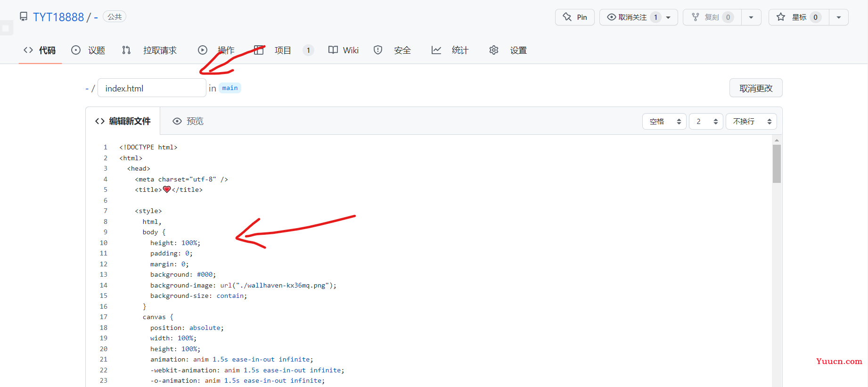
Task: Click the eye icon on preview tab
Action: point(177,121)
